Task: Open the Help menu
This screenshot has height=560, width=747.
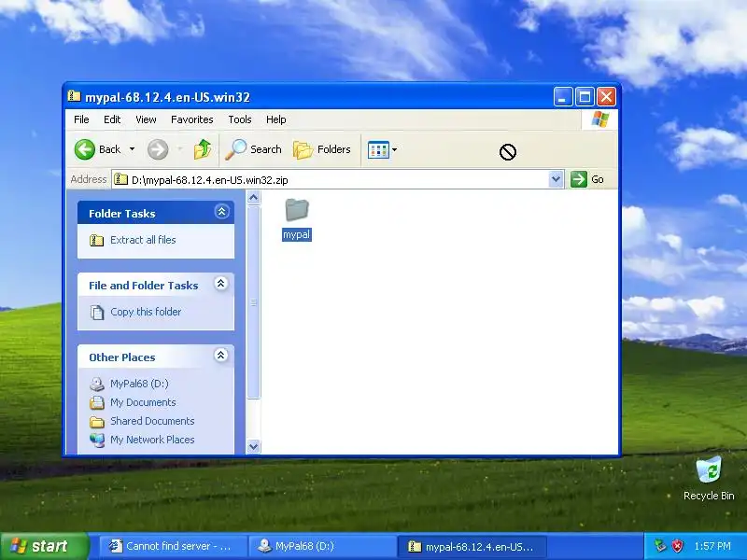Action: pyautogui.click(x=275, y=119)
